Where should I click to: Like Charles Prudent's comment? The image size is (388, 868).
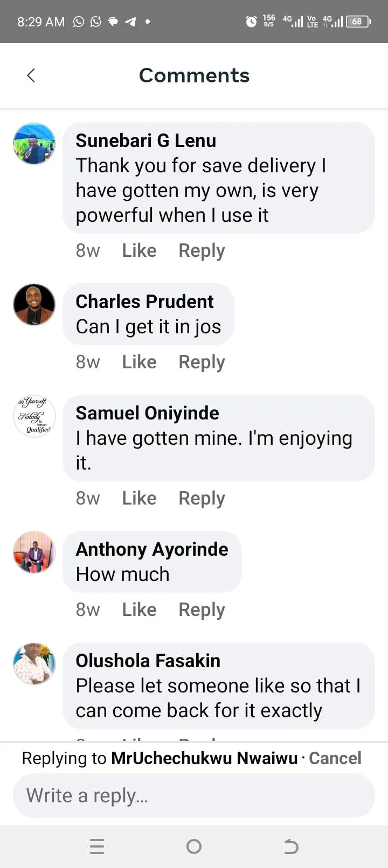[139, 362]
